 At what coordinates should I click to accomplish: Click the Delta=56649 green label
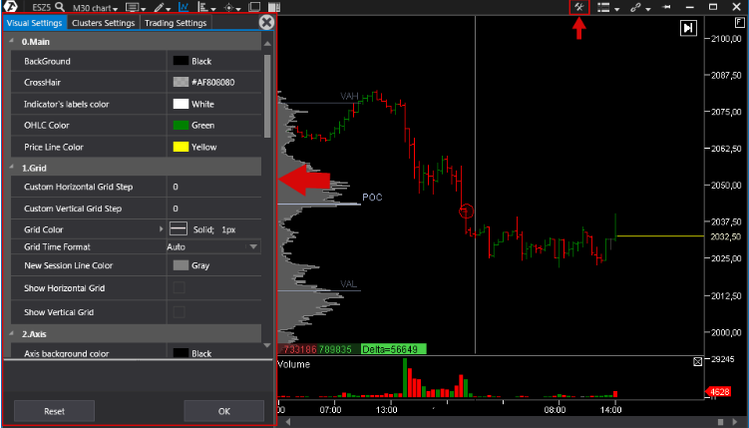[x=394, y=350]
